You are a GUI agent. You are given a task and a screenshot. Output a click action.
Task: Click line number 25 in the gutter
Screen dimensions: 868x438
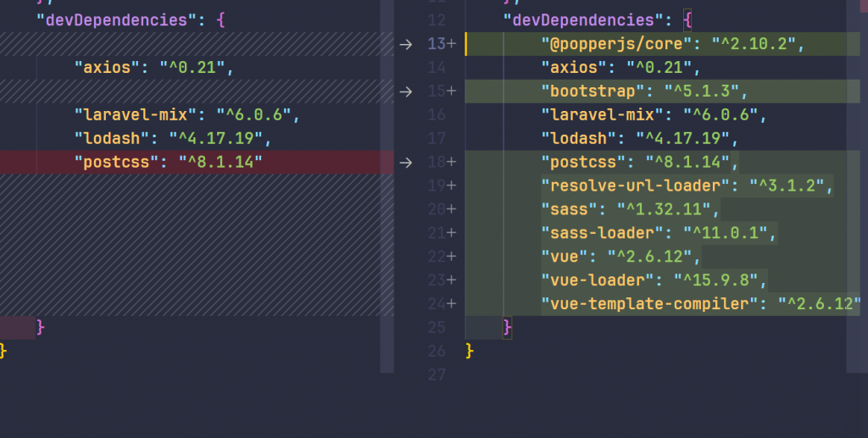(x=437, y=328)
